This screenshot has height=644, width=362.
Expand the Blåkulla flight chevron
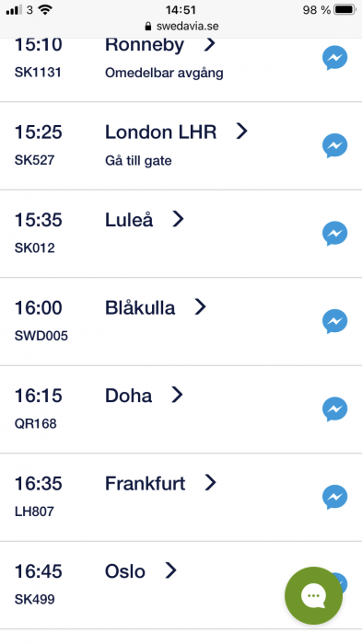click(200, 306)
